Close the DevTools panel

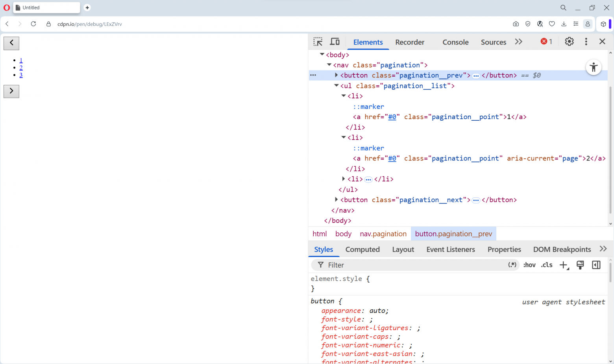[602, 42]
